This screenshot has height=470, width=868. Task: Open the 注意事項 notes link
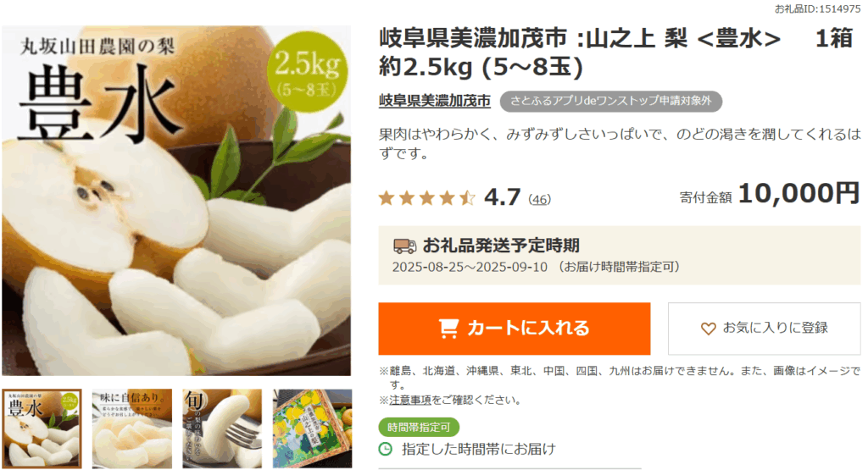[410, 400]
